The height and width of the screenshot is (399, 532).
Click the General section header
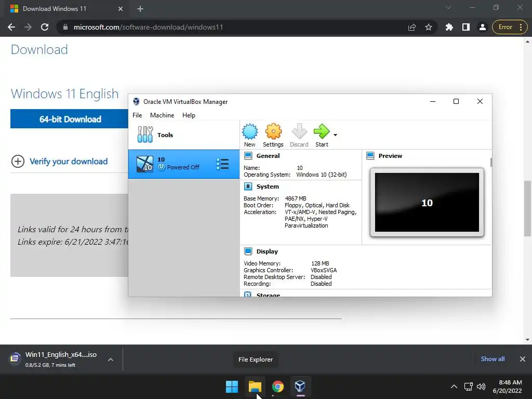click(268, 156)
